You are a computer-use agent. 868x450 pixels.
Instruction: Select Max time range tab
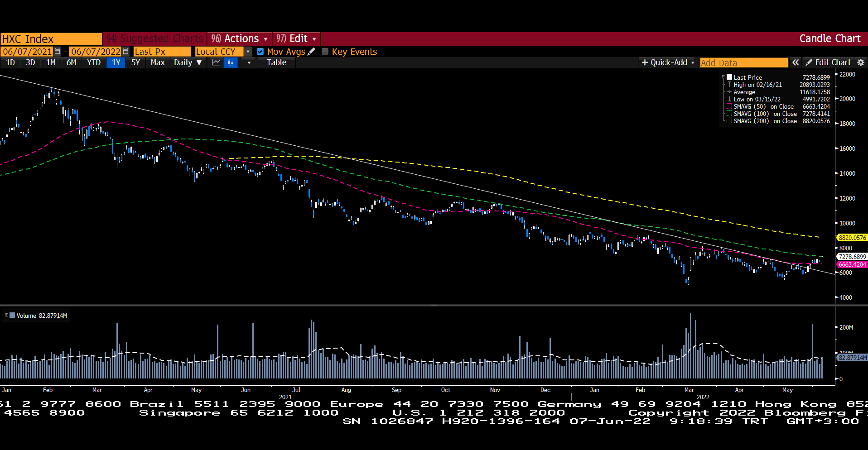pyautogui.click(x=158, y=62)
